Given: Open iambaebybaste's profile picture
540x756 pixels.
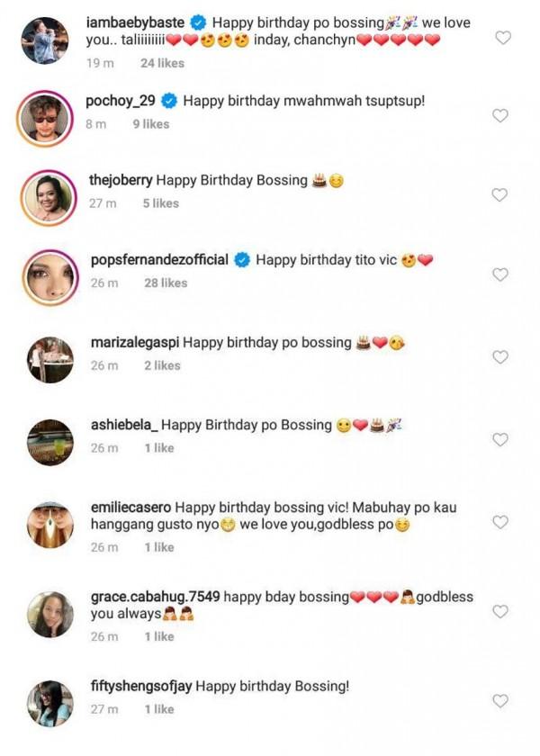Looking at the screenshot, I should click(x=44, y=40).
